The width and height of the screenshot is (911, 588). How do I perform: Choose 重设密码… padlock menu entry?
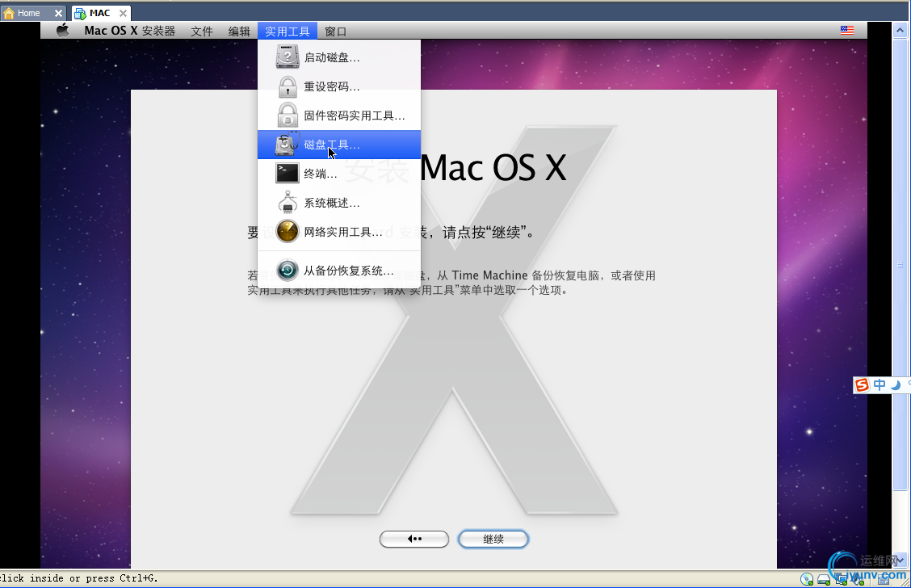coord(339,86)
